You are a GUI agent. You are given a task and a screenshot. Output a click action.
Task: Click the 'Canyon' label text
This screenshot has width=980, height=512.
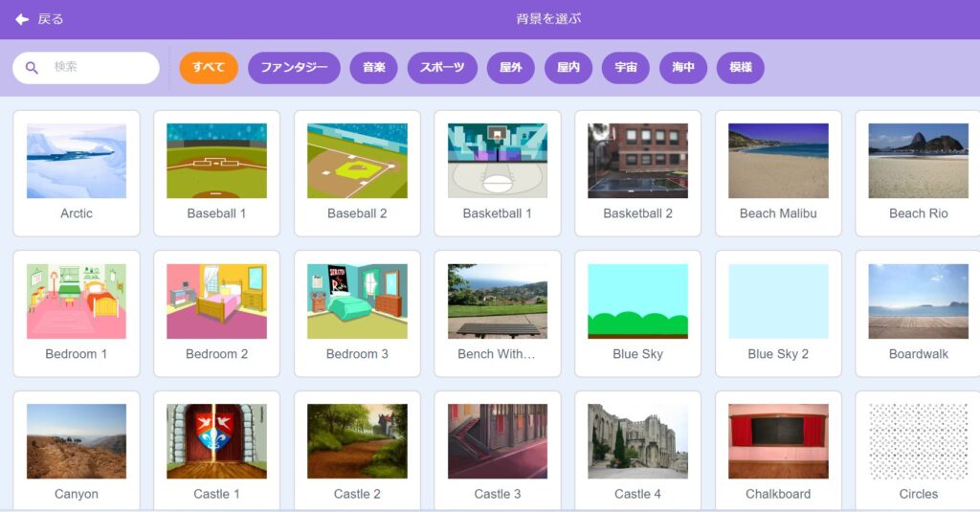[x=77, y=494]
